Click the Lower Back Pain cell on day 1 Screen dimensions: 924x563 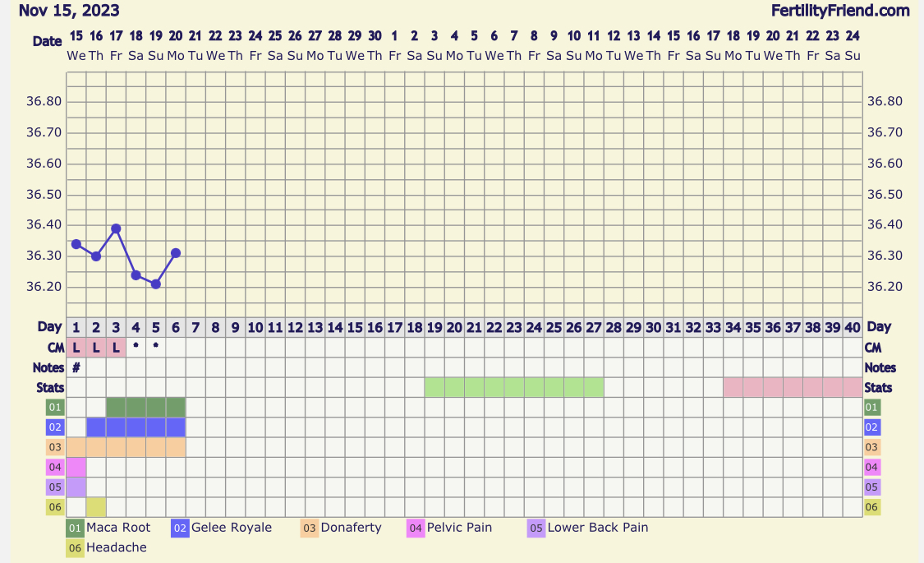pos(76,487)
